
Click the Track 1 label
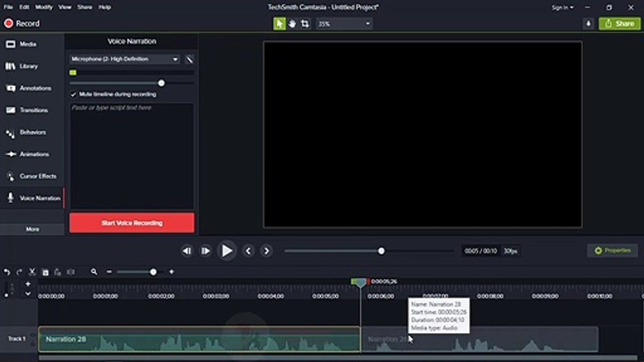coord(17,339)
